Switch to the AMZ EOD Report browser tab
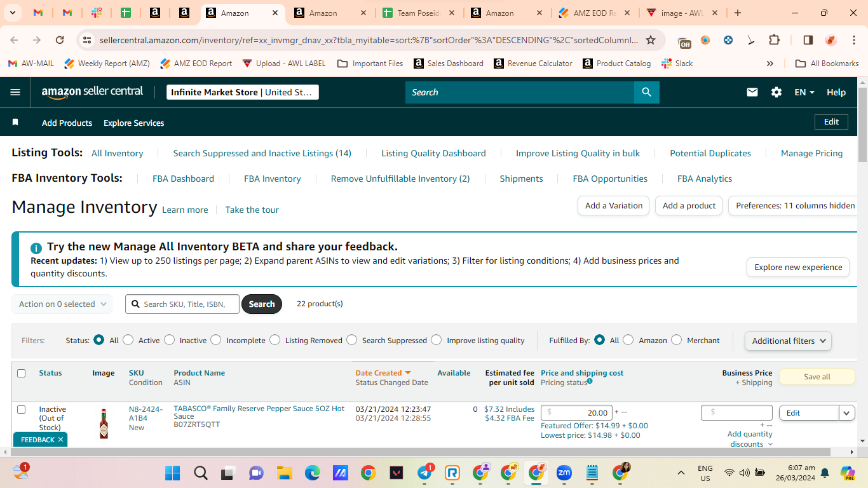The image size is (868, 488). [x=595, y=13]
